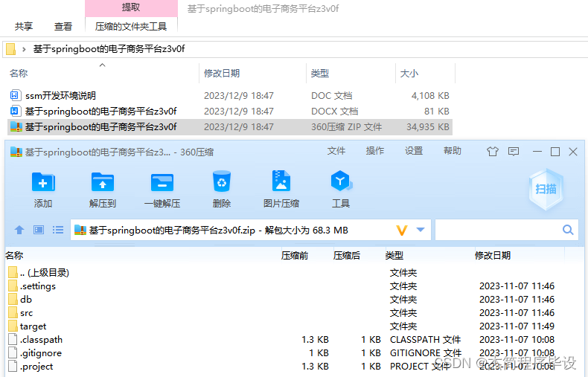Select 'ssm开发环境说明' file name in Explorer

60,96
